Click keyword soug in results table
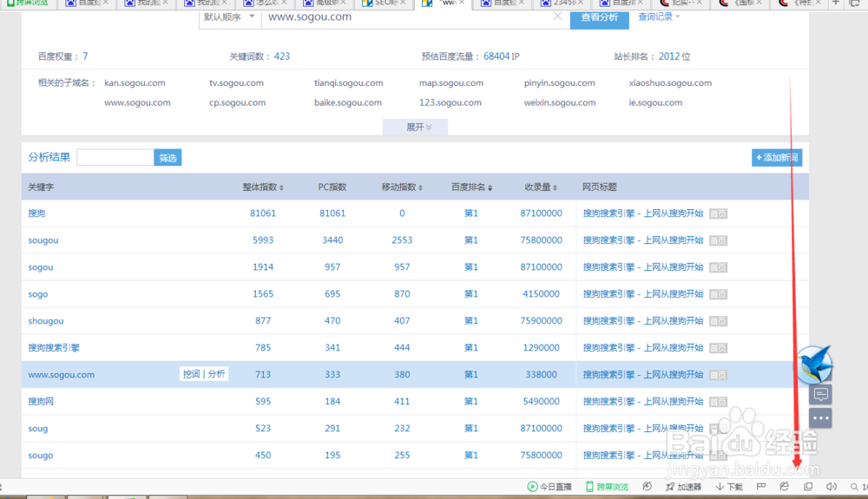This screenshot has width=868, height=499. (37, 429)
